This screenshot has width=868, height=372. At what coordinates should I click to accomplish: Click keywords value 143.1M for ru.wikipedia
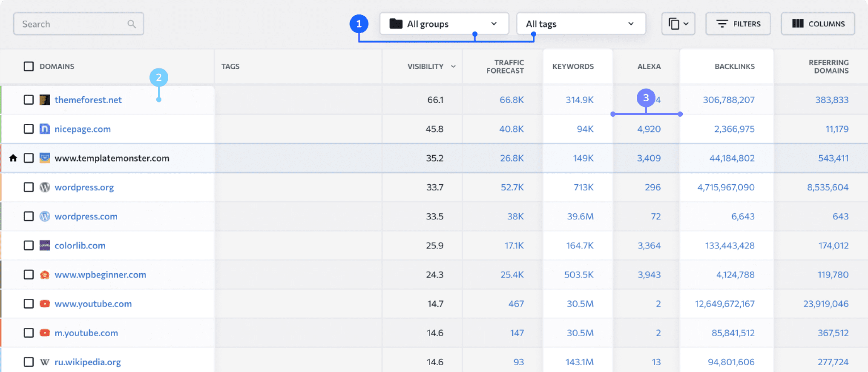[x=580, y=362]
